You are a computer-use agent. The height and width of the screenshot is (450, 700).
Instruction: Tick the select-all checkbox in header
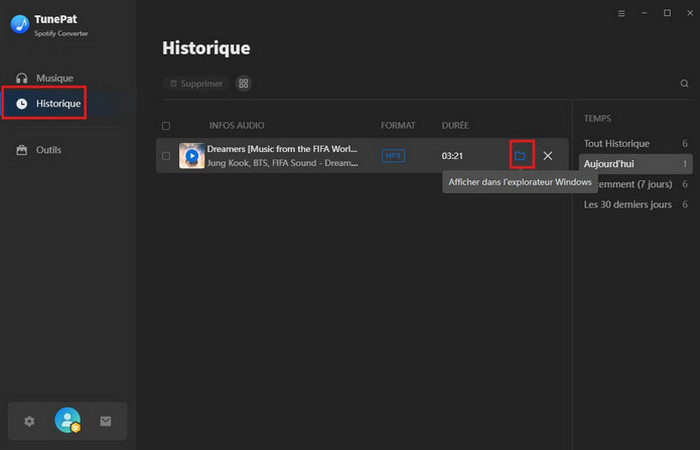[166, 126]
